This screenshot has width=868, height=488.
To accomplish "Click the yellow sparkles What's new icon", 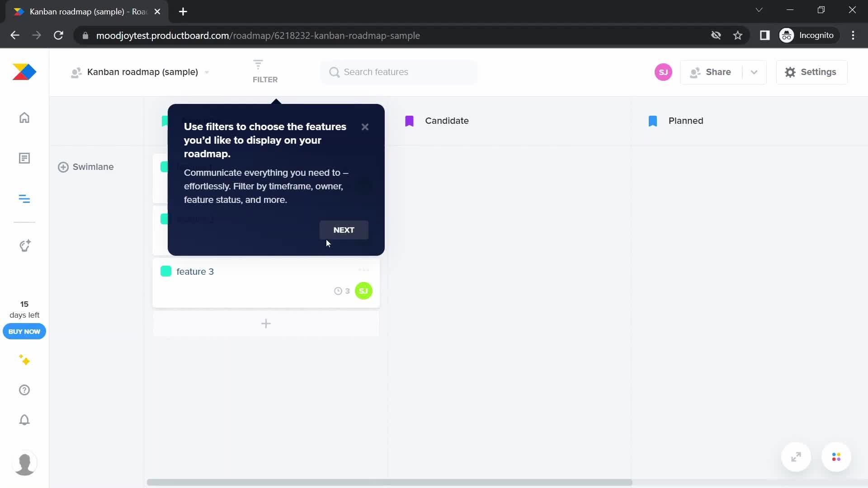I will [x=24, y=360].
